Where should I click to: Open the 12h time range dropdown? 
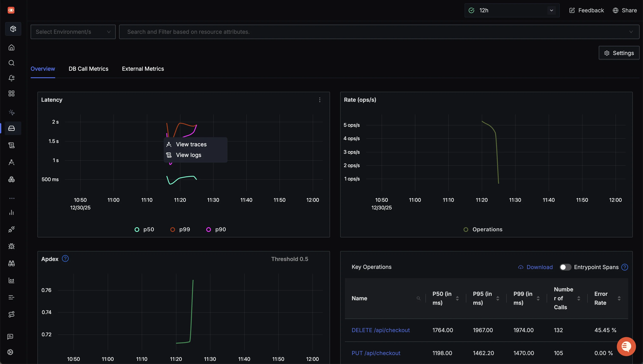pyautogui.click(x=512, y=10)
